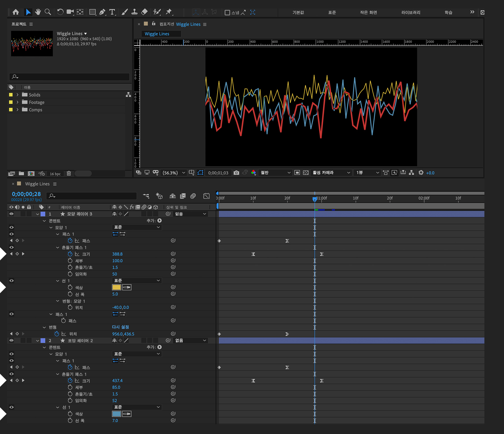
Task: Select the Pen tool
Action: coord(102,12)
